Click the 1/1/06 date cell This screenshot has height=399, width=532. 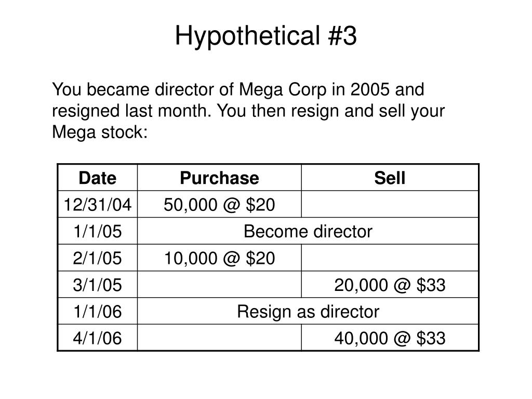click(x=97, y=311)
